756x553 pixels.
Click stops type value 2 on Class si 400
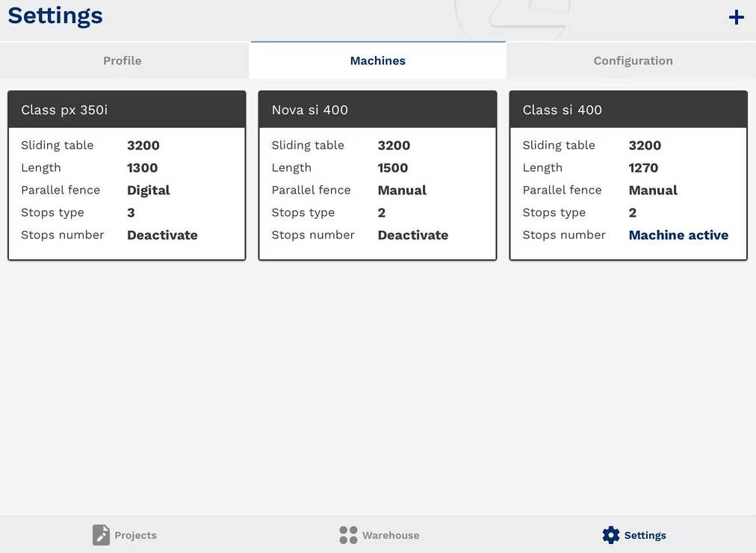[632, 213]
